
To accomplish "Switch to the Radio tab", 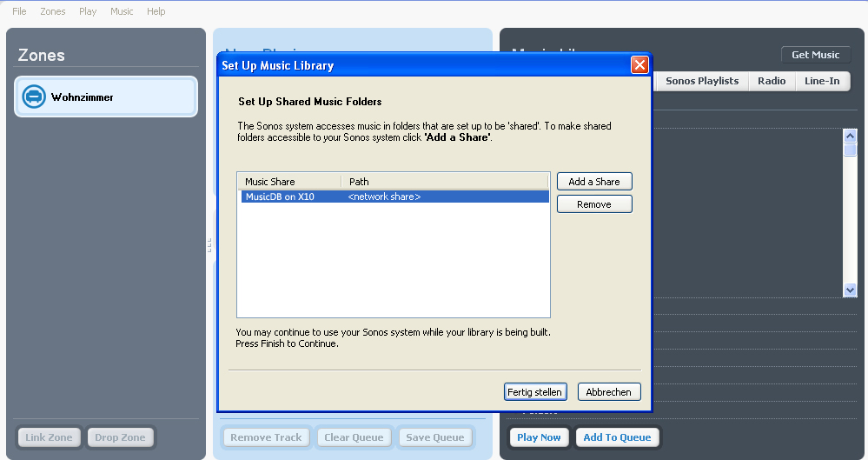I will (x=772, y=81).
